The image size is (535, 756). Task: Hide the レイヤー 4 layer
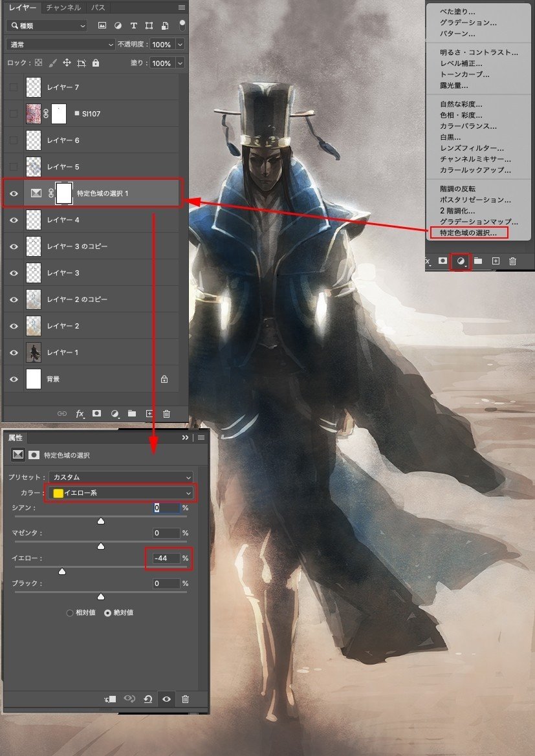point(14,220)
